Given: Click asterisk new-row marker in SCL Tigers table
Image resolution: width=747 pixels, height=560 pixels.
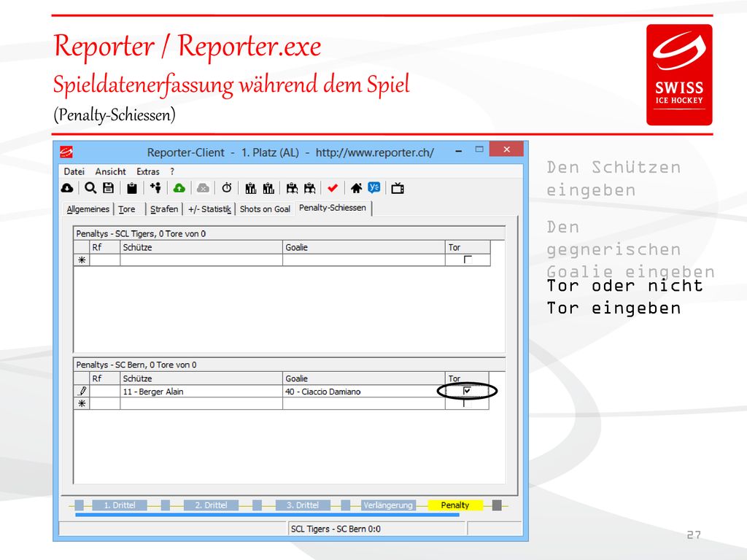Looking at the screenshot, I should click(x=82, y=260).
